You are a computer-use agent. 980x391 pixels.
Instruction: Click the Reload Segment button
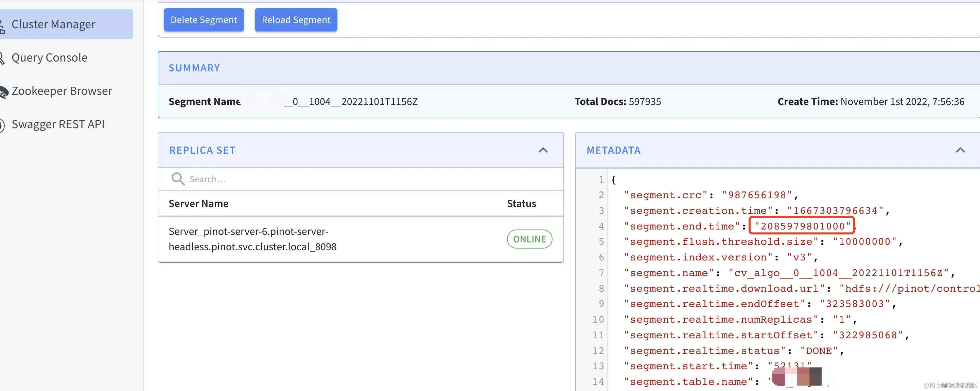click(296, 20)
